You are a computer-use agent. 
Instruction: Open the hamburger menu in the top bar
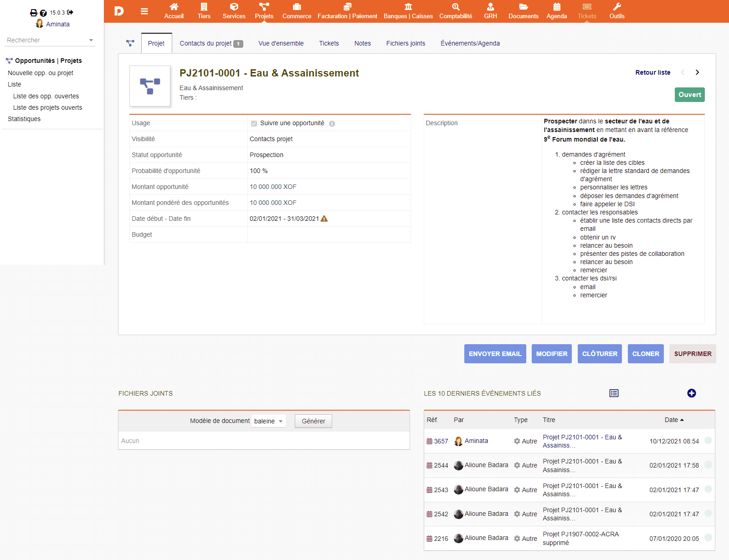144,11
